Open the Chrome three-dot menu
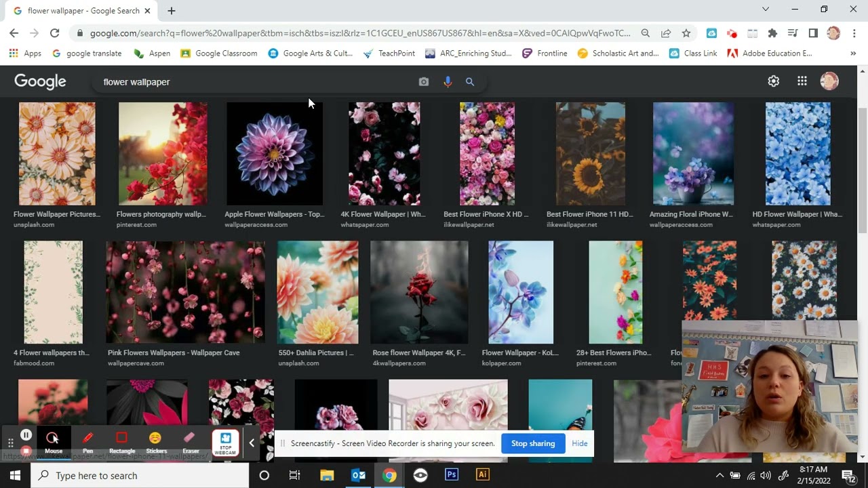 pos(854,33)
